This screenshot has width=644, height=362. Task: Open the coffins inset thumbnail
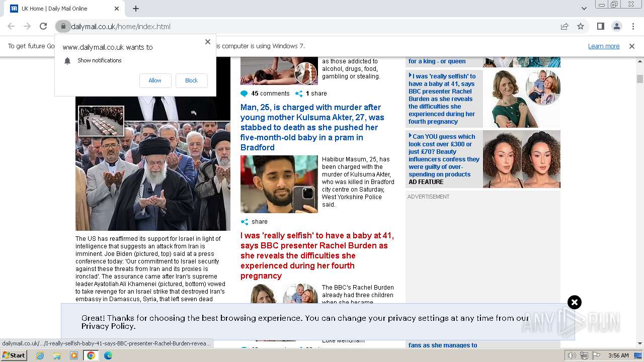coord(101,121)
